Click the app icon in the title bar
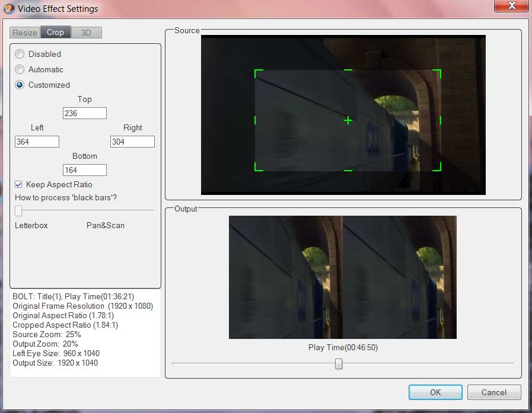532x413 pixels. point(8,8)
